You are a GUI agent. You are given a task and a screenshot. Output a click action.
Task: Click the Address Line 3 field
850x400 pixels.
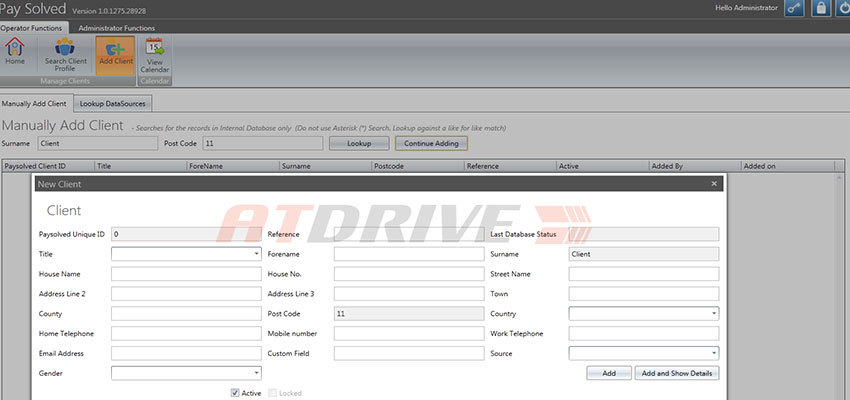pos(409,294)
